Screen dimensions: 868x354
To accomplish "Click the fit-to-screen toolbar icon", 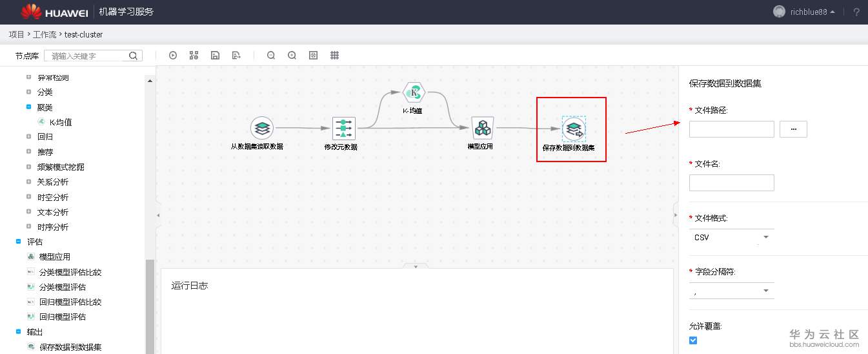I will click(x=313, y=56).
